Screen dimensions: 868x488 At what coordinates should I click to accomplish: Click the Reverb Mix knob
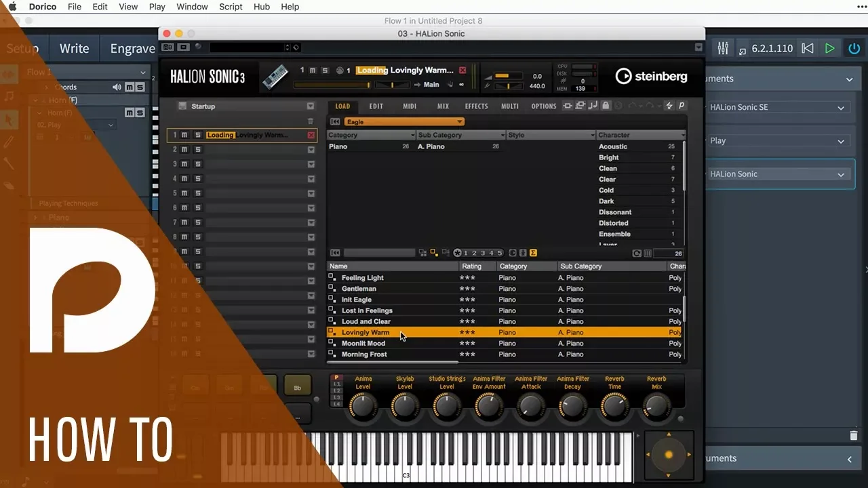coord(656,407)
